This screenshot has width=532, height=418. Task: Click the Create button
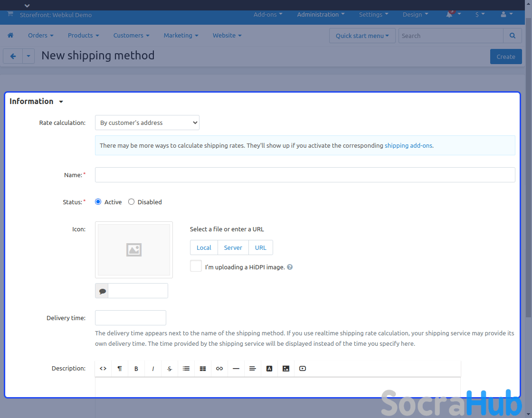click(x=505, y=57)
